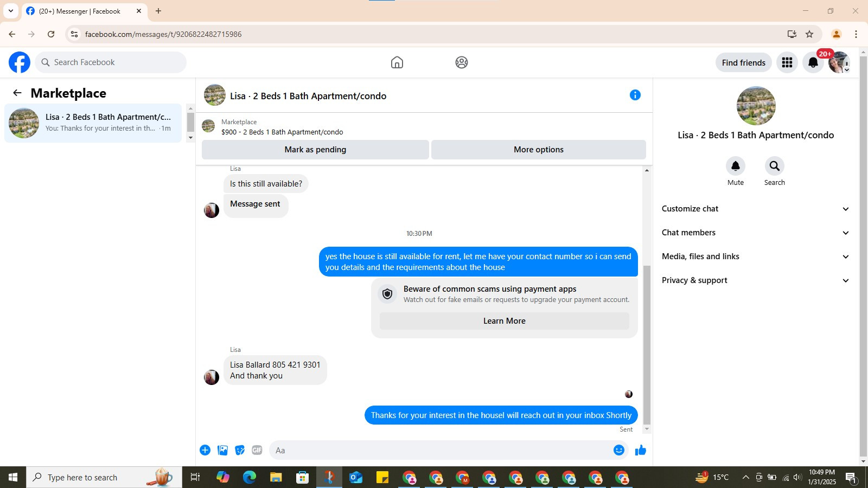Attach a photo using the image icon
The image size is (868, 488).
222,450
